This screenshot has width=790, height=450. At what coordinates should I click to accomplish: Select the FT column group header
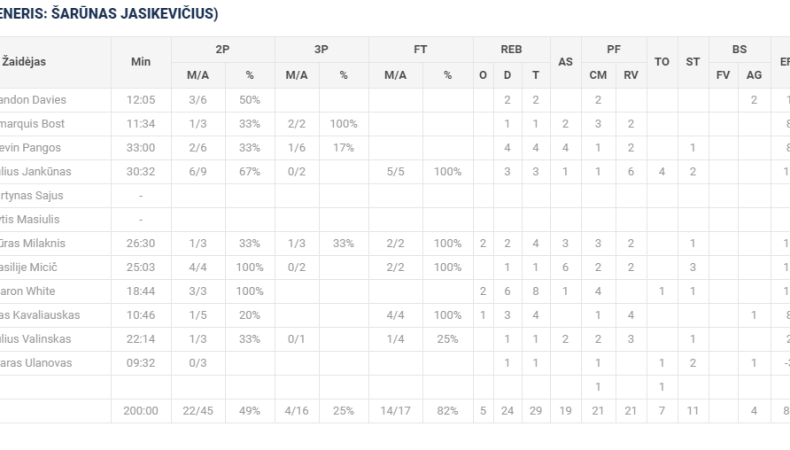coord(421,48)
